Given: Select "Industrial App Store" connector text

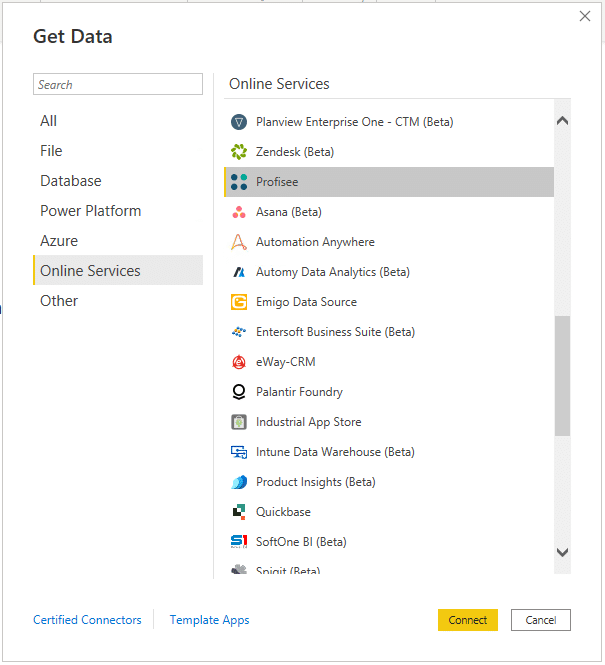Looking at the screenshot, I should tap(308, 422).
